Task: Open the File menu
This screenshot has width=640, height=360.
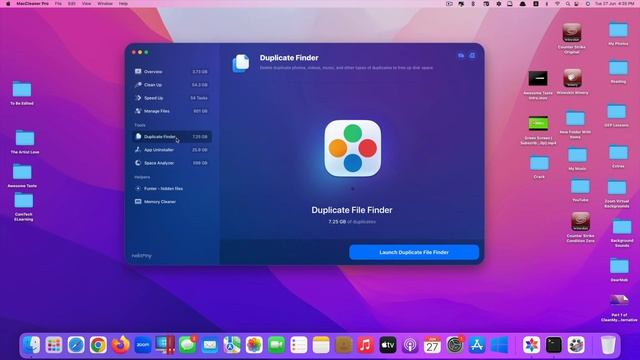Action: click(x=58, y=4)
